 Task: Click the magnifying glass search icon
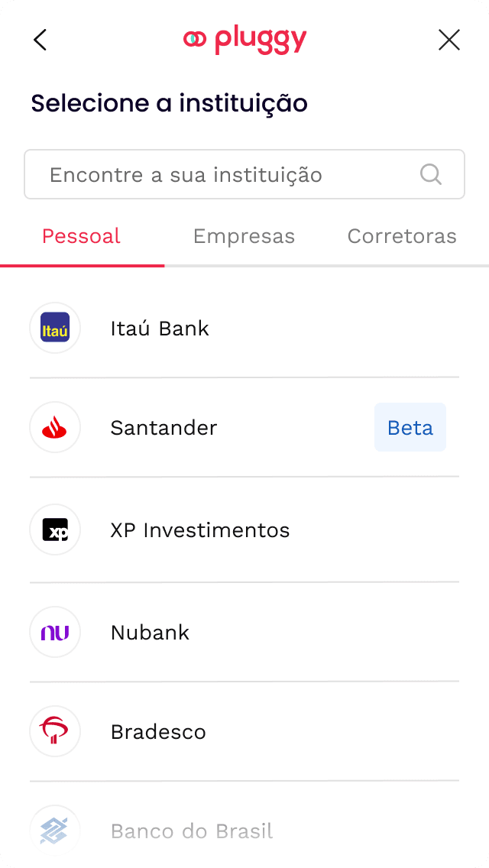click(x=431, y=175)
